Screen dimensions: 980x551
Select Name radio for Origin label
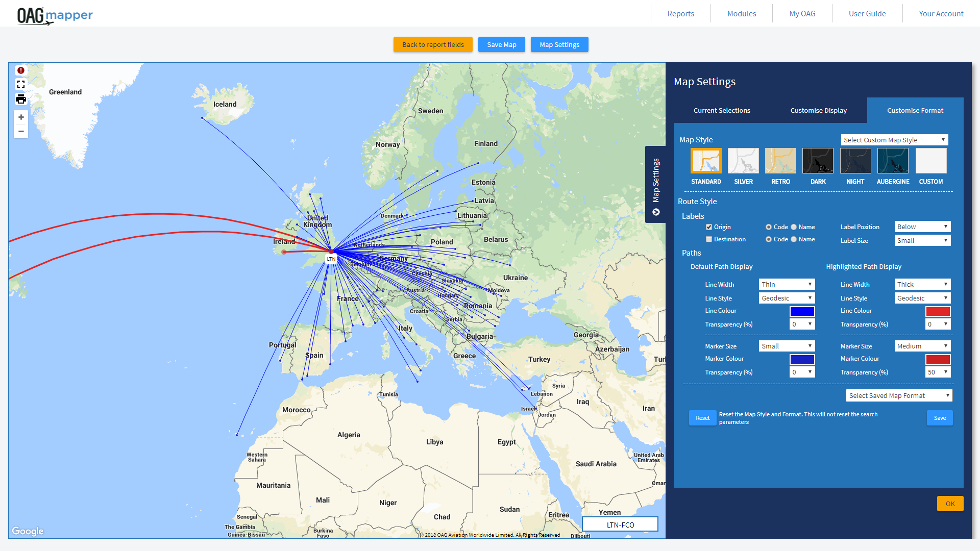click(x=794, y=227)
